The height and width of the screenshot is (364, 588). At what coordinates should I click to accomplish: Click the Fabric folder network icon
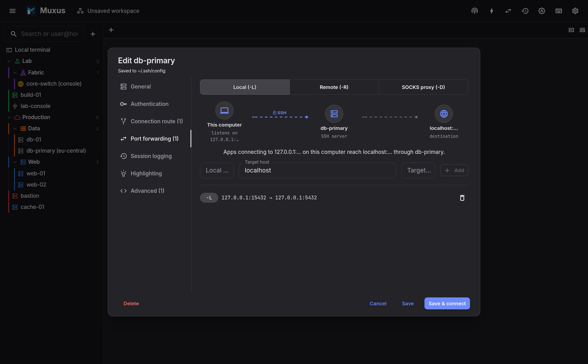coord(23,72)
